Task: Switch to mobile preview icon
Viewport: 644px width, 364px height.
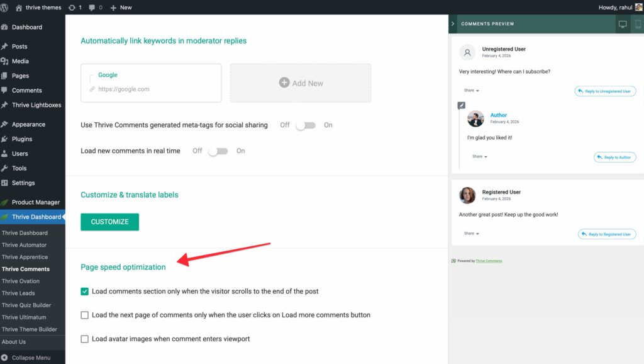Action: click(638, 24)
